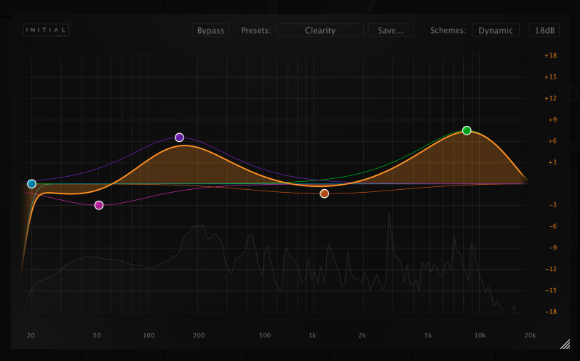
Task: Open the 18dB range dropdown
Action: pyautogui.click(x=544, y=30)
